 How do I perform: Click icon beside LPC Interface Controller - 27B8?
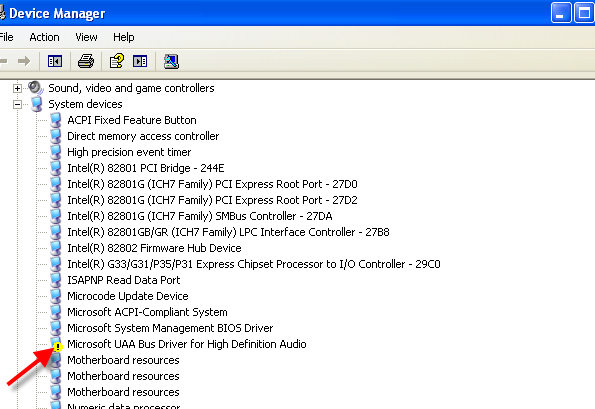[x=56, y=232]
